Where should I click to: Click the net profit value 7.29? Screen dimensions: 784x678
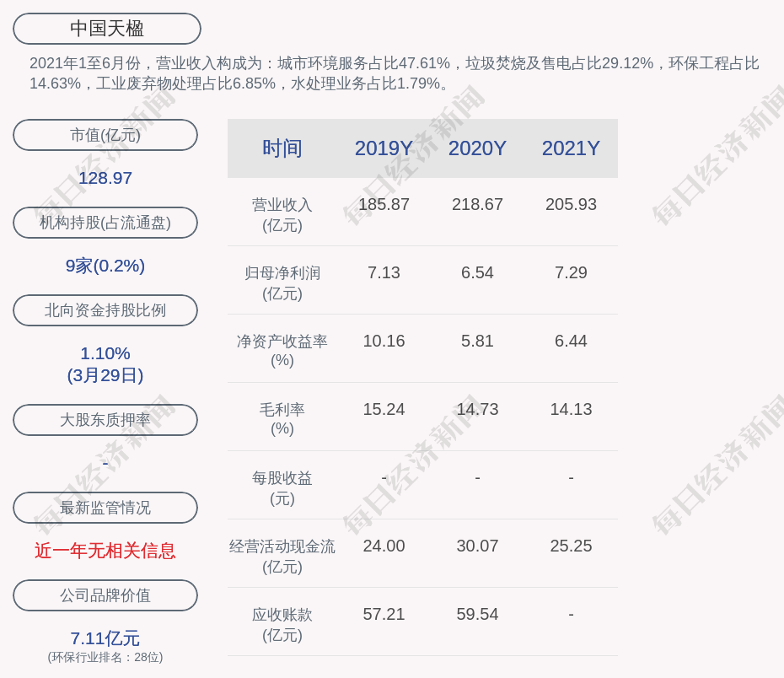571,272
